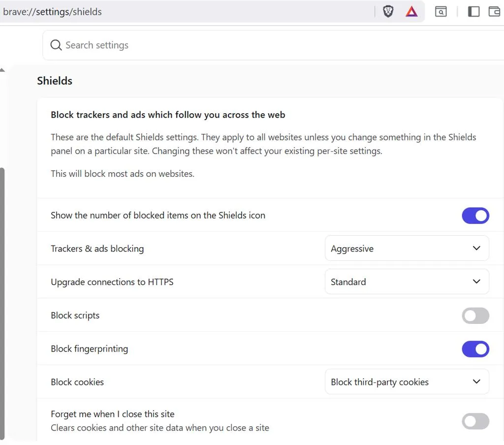Open the Trackers & ads blocking dropdown

407,249
